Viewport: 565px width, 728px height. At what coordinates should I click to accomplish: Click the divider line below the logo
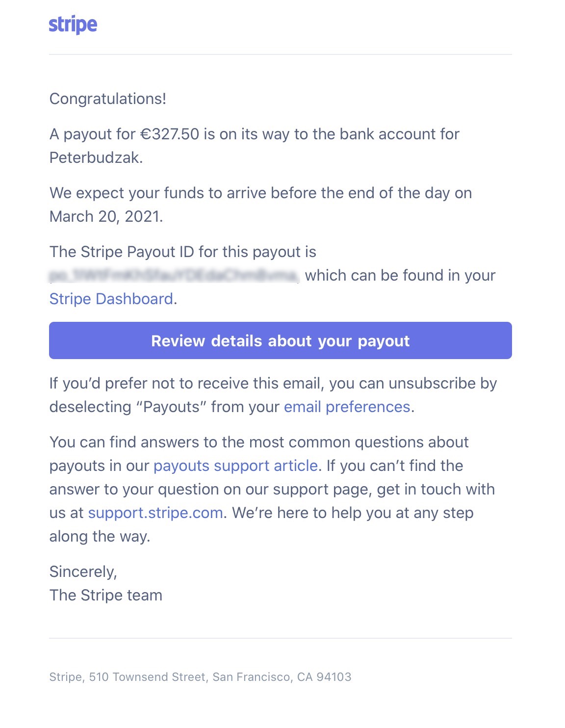(x=281, y=54)
